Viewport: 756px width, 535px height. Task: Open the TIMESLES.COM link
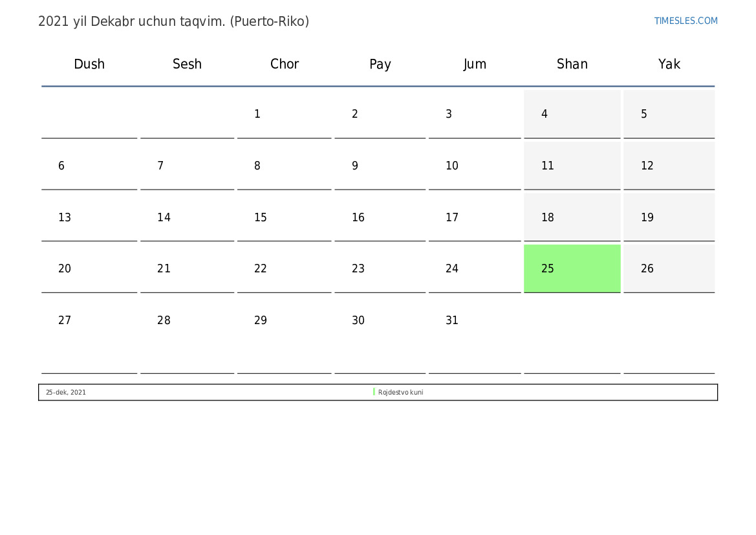pyautogui.click(x=686, y=21)
